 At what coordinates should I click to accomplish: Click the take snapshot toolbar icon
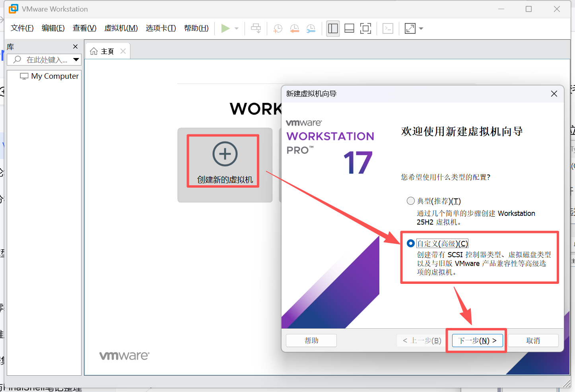click(x=278, y=28)
